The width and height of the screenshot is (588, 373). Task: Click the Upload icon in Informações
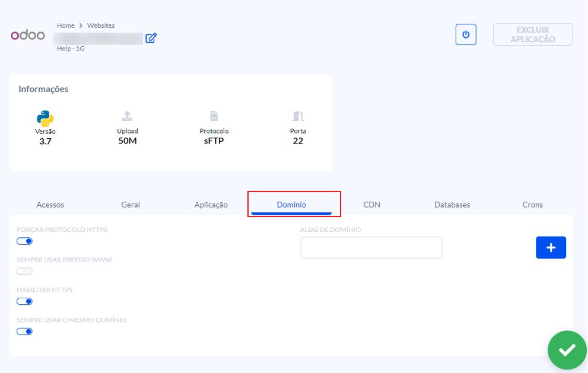[127, 116]
